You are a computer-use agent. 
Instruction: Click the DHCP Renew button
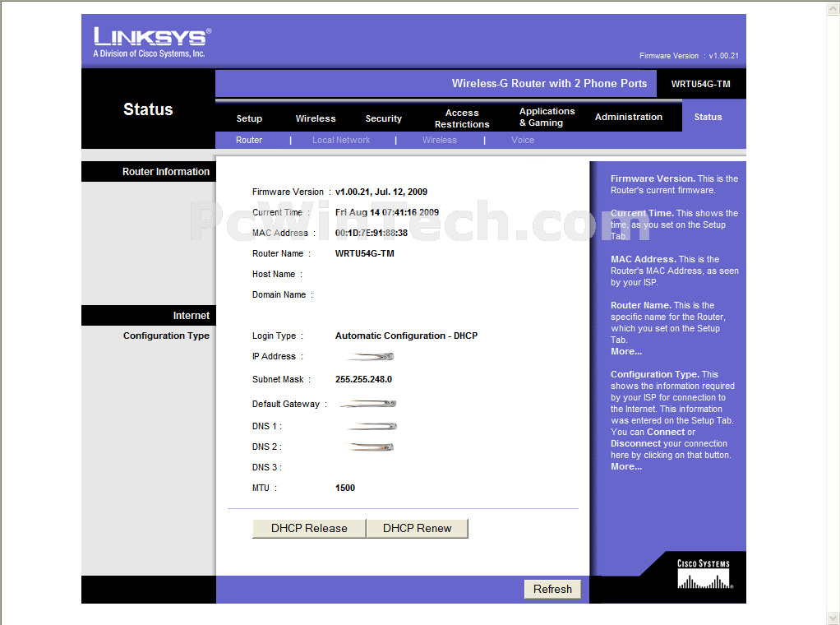418,529
